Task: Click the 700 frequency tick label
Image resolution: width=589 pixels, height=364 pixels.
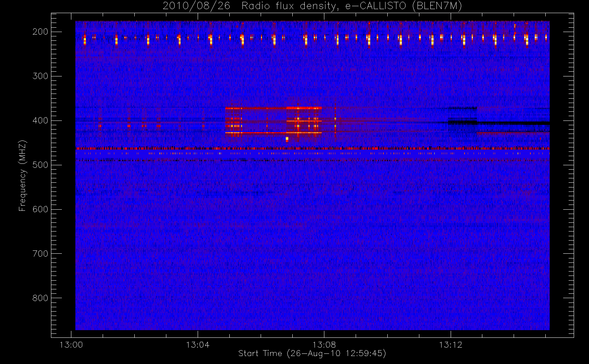Action: coord(40,254)
